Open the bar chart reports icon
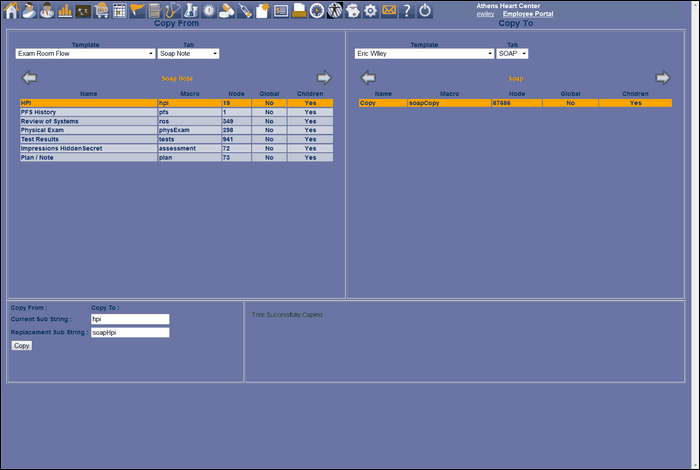Screen dimensions: 700x470 [x=65, y=10]
